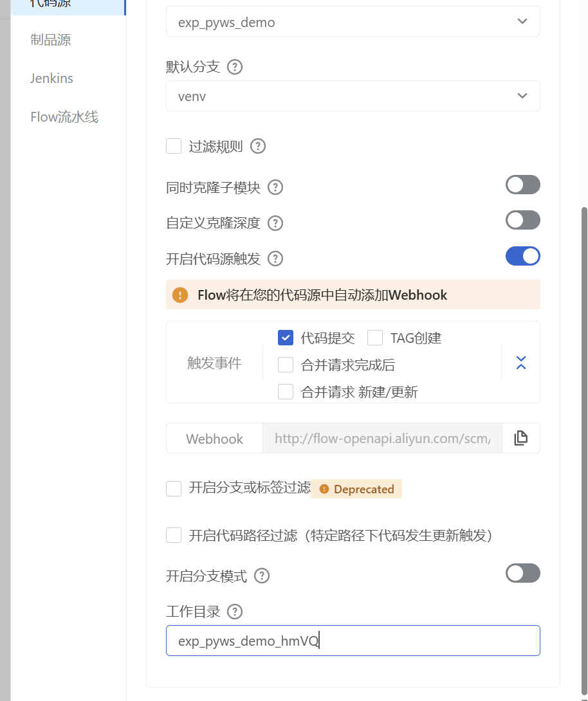
Task: Click help icon next to 默认分支
Action: 235,67
